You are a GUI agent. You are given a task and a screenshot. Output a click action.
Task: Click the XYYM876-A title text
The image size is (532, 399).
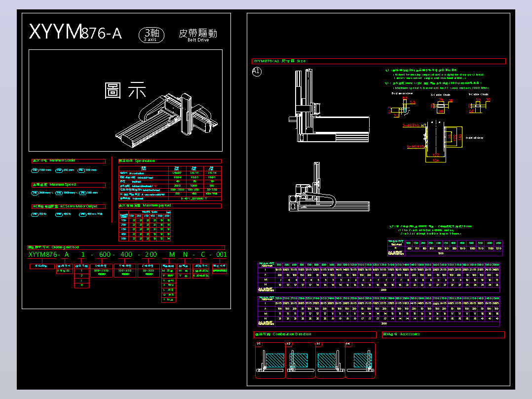pyautogui.click(x=76, y=32)
